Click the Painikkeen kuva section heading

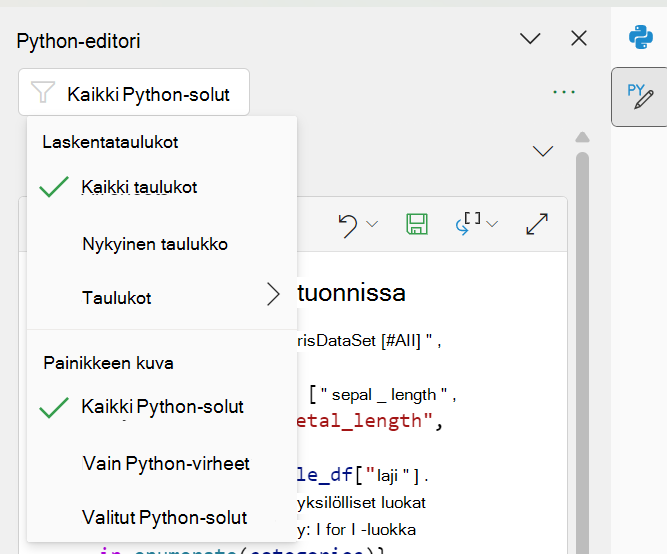pyautogui.click(x=108, y=363)
